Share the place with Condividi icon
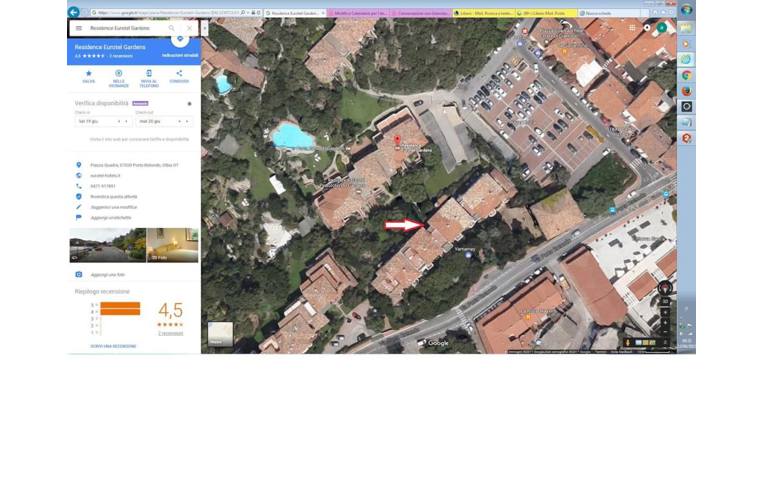Image resolution: width=764 pixels, height=492 pixels. pos(179,76)
